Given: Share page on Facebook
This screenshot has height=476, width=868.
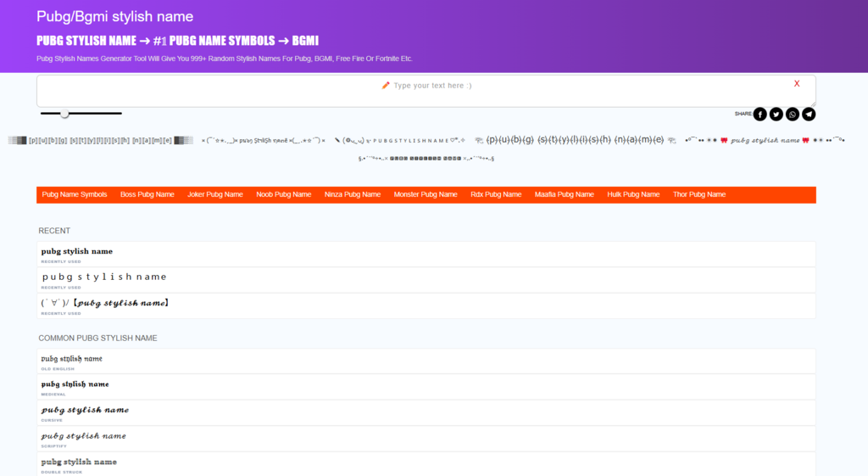Looking at the screenshot, I should click(759, 115).
